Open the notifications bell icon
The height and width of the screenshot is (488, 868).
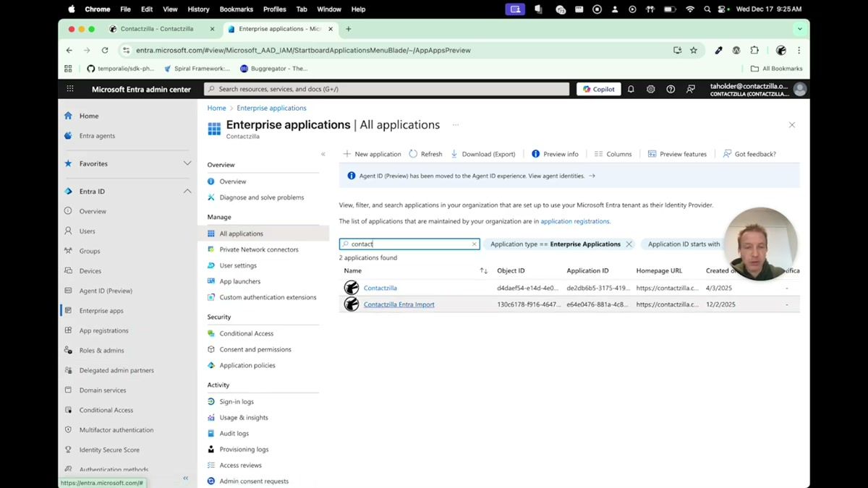(630, 88)
